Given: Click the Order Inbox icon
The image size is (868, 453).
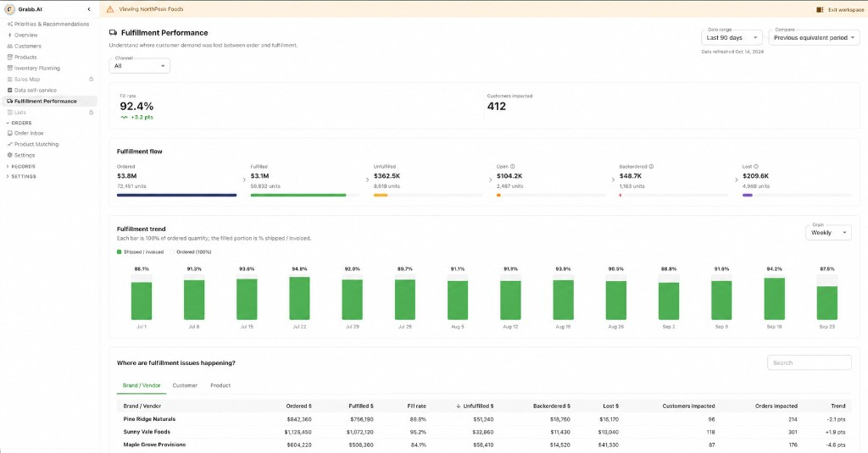Looking at the screenshot, I should point(9,133).
